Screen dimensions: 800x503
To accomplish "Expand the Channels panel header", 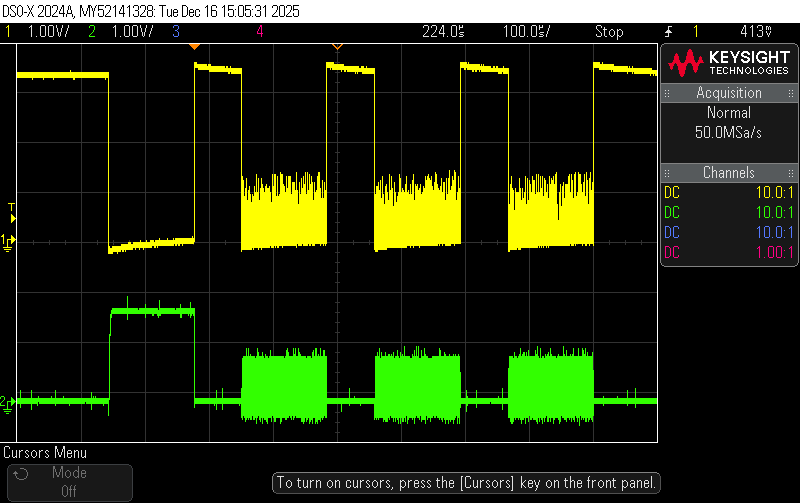I will [x=729, y=173].
